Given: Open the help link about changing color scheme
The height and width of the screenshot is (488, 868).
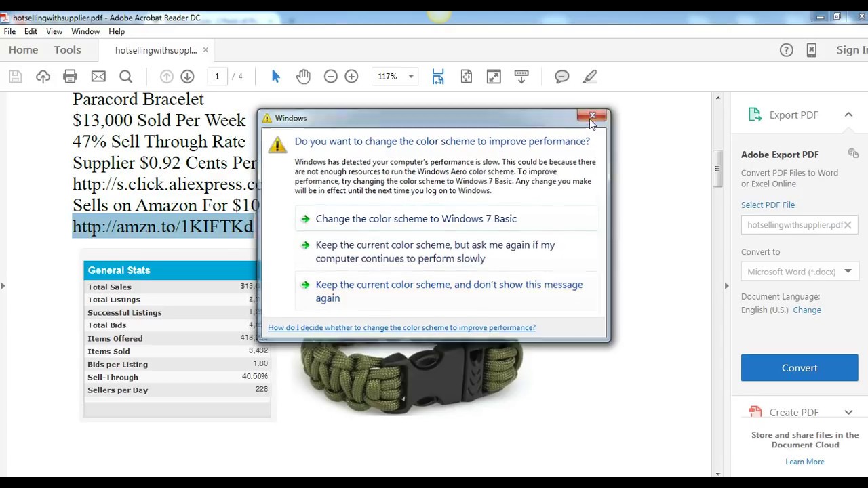Looking at the screenshot, I should point(401,327).
